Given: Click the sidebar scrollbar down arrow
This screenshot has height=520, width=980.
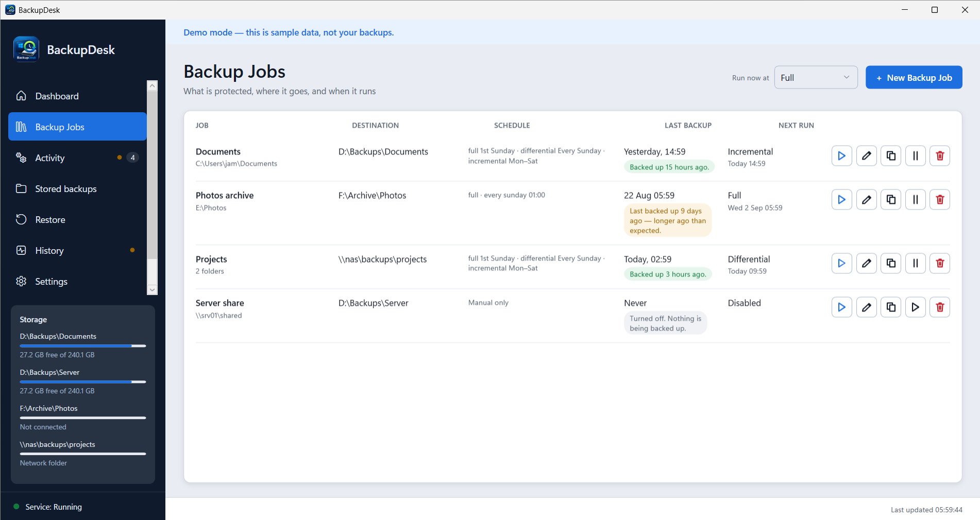Looking at the screenshot, I should [x=152, y=290].
